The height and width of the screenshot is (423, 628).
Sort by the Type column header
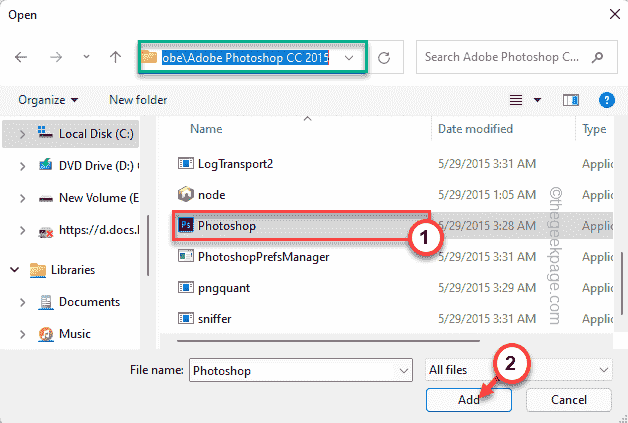pos(594,129)
